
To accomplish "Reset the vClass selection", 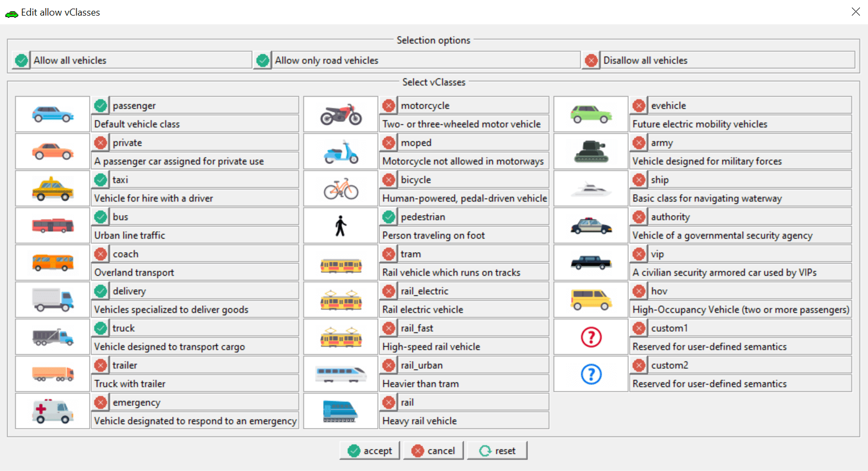I will [x=497, y=451].
